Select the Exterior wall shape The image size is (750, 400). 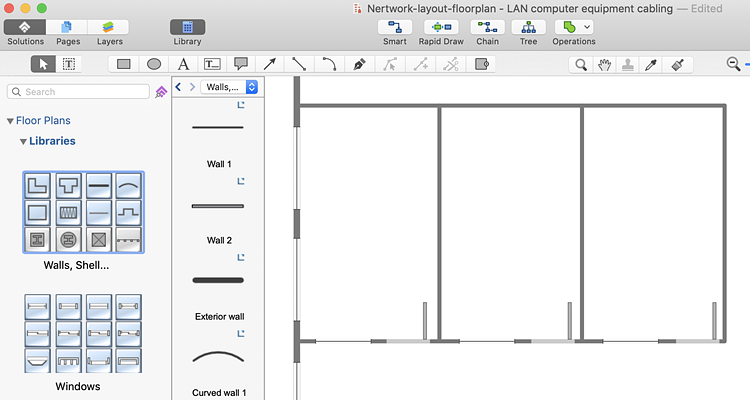point(218,280)
